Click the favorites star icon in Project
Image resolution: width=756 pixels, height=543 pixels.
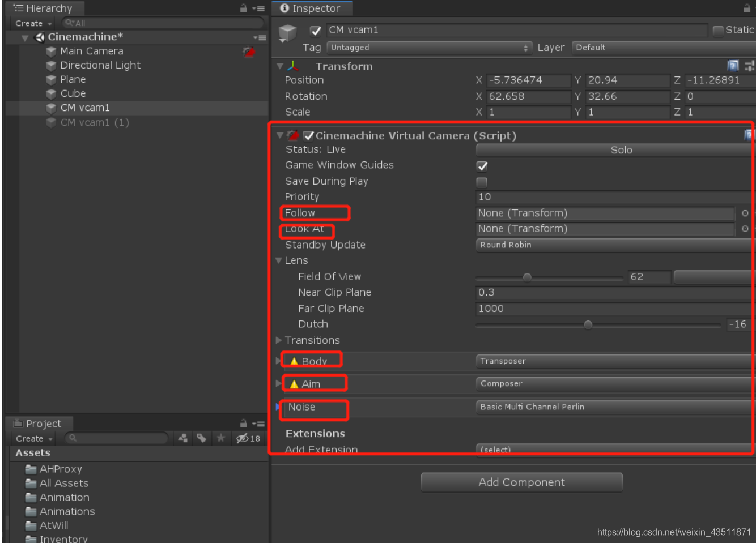click(221, 438)
